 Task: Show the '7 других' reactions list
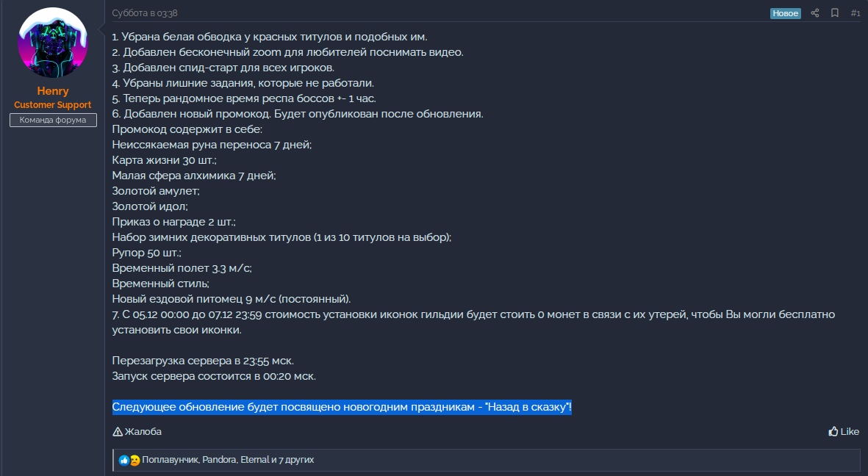coord(296,461)
